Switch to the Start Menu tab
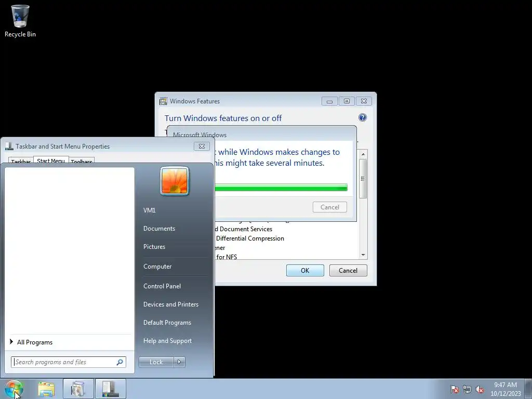Viewport: 532px width, 399px height. click(51, 161)
